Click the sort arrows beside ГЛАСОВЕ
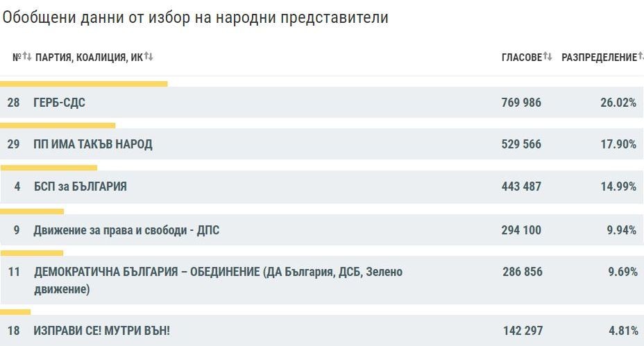This screenshot has height=346, width=644. 548,57
